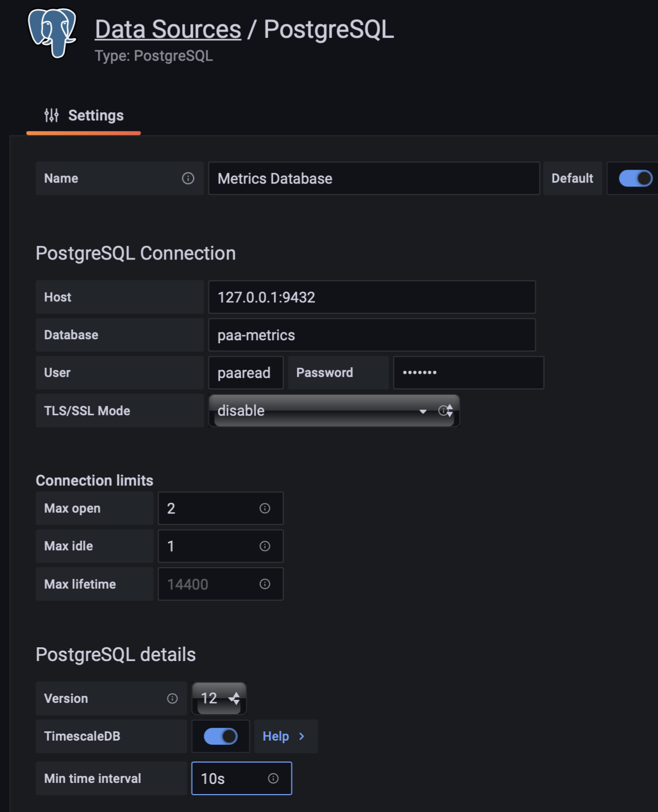Click the PostgreSQL elephant logo
The image size is (658, 812).
click(x=52, y=33)
